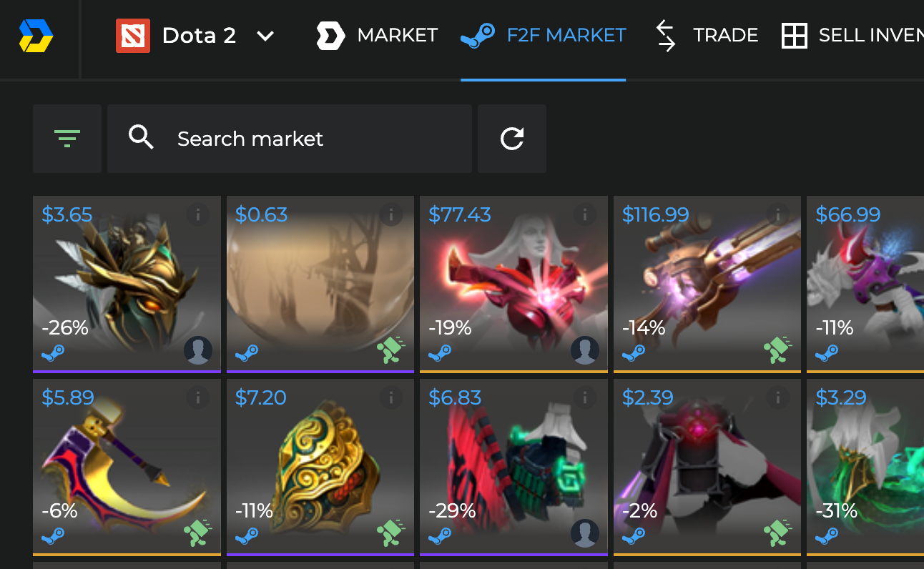The image size is (924, 569).
Task: Open the $5.89 golden scythe item
Action: coord(127,467)
